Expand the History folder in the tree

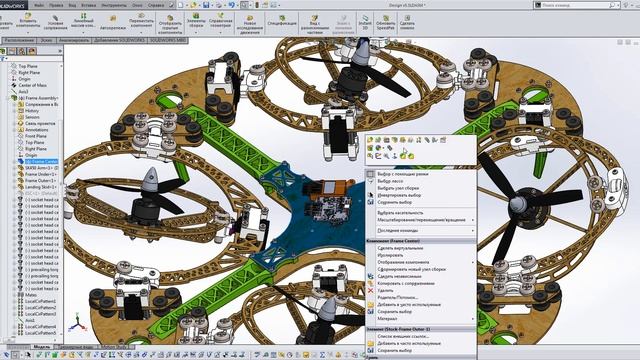pos(14,111)
